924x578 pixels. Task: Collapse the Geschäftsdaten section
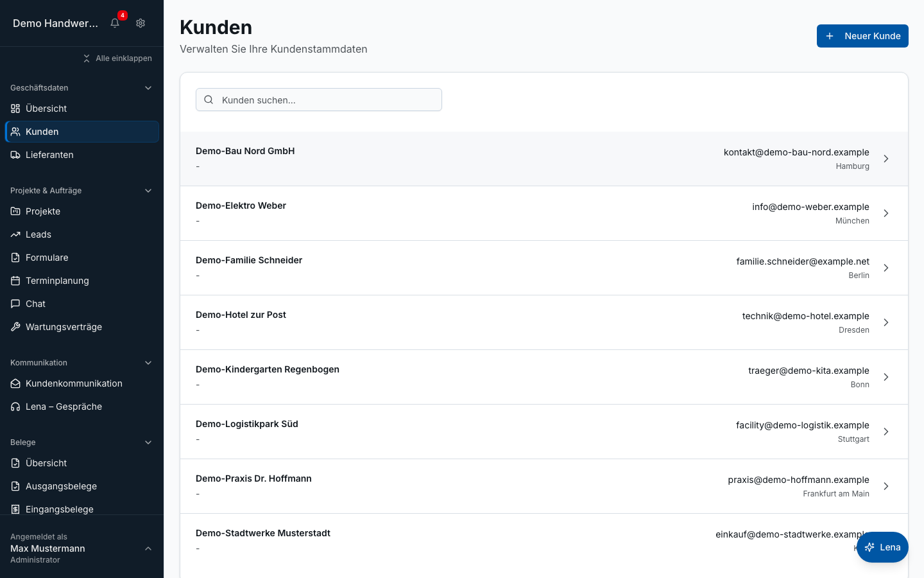pyautogui.click(x=148, y=88)
